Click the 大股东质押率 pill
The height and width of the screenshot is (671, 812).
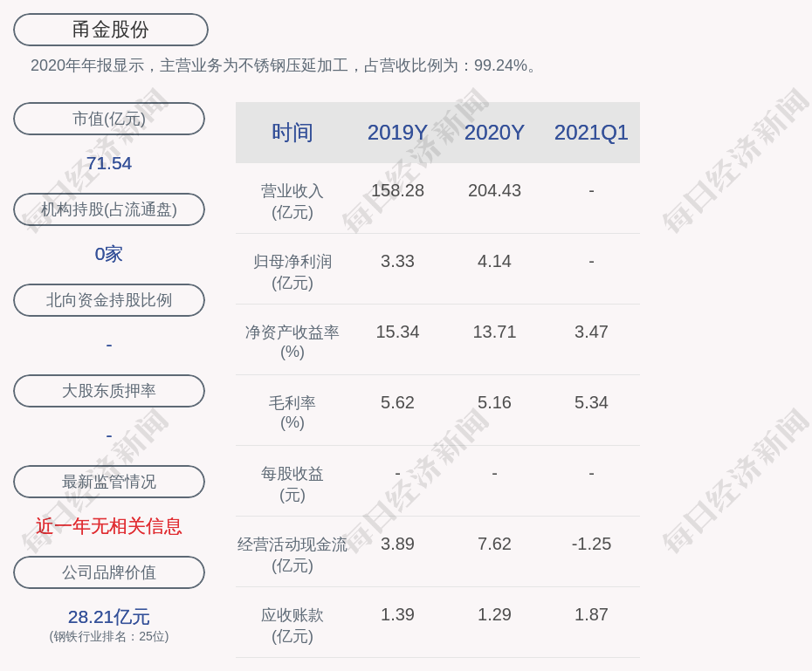tap(109, 391)
